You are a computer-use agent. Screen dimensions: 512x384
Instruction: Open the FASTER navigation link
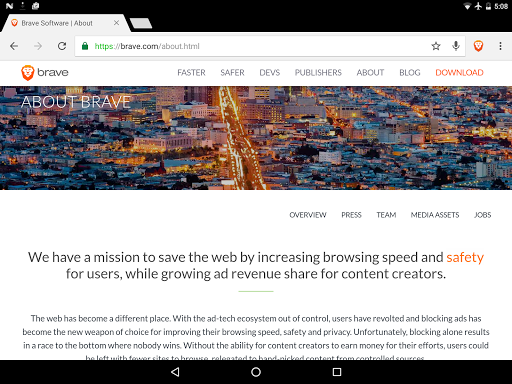pyautogui.click(x=191, y=73)
